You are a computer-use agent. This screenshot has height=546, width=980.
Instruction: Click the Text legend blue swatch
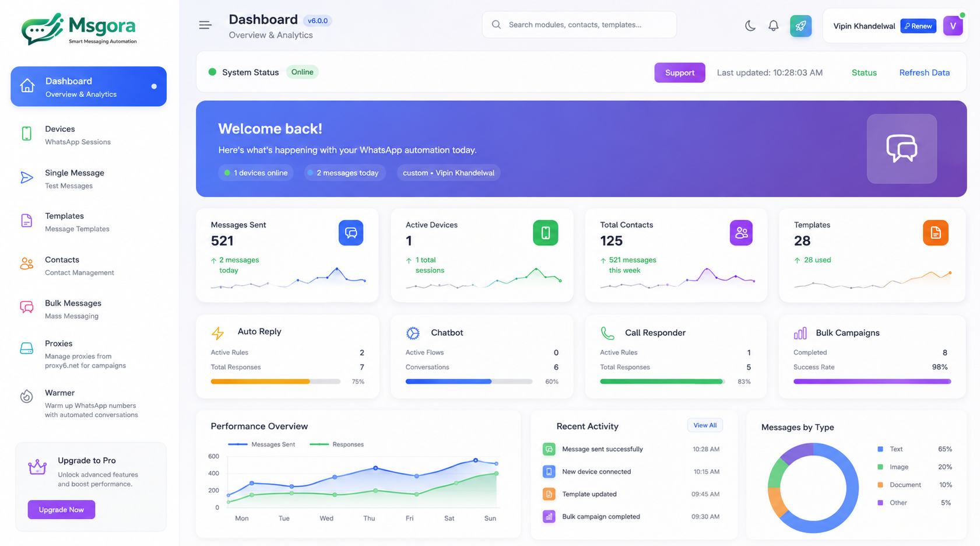pos(880,449)
